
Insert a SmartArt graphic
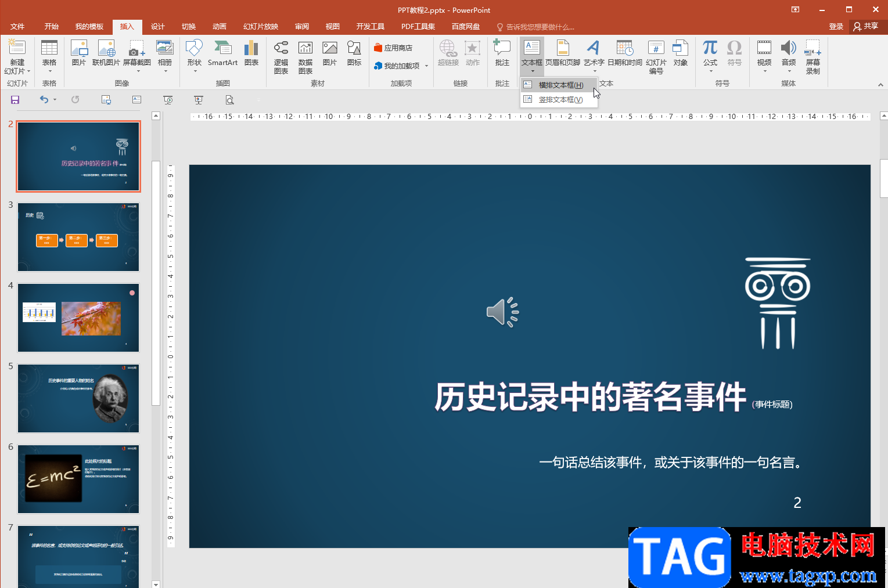222,53
